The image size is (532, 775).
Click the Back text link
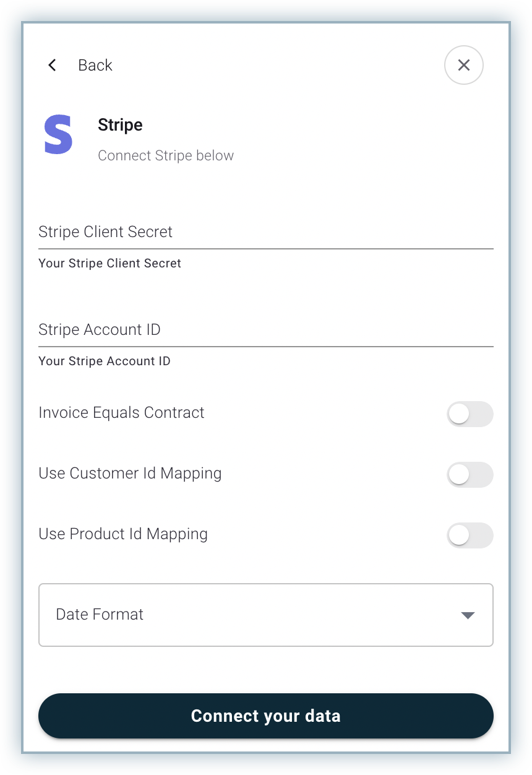tap(95, 65)
